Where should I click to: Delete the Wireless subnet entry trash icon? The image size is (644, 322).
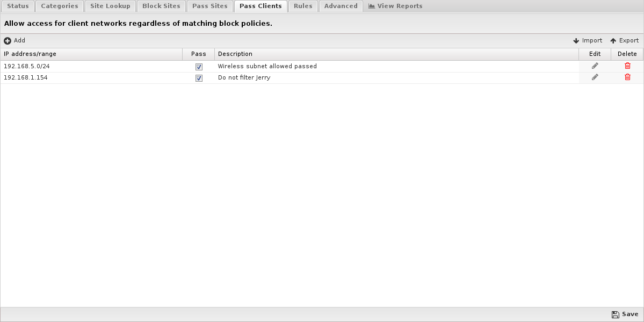pyautogui.click(x=627, y=66)
